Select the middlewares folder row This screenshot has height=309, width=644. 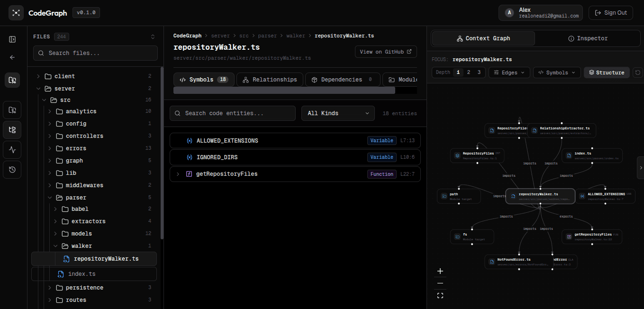click(94, 185)
